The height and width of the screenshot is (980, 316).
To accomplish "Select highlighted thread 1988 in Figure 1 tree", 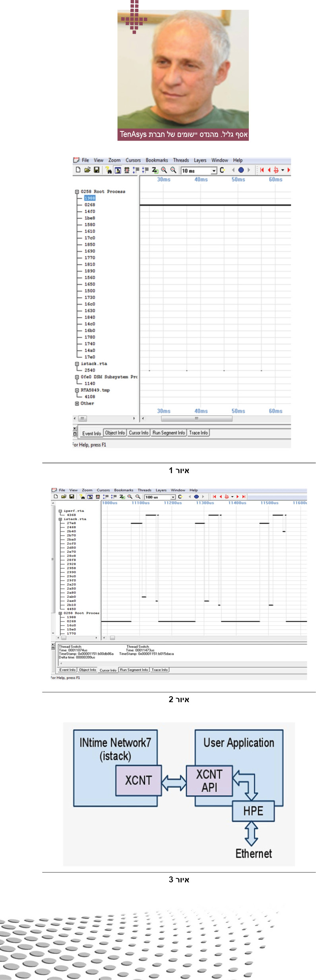I will pos(90,198).
